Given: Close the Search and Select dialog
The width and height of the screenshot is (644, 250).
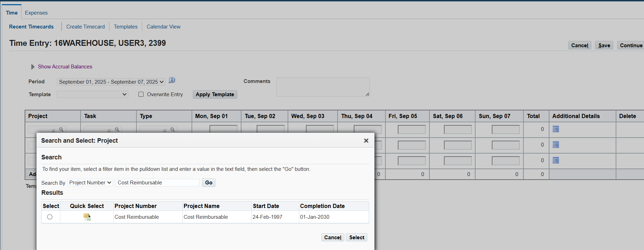Looking at the screenshot, I should pyautogui.click(x=366, y=141).
